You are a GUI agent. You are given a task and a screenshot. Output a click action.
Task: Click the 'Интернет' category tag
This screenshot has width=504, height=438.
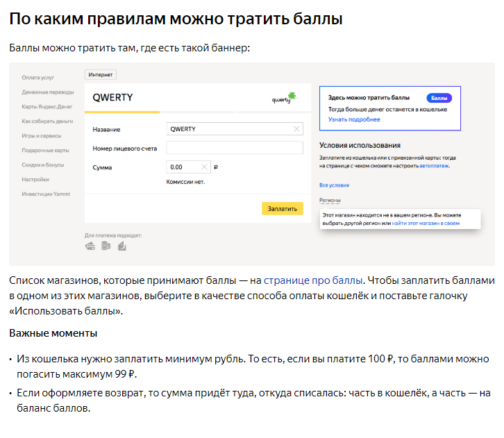[x=101, y=74]
